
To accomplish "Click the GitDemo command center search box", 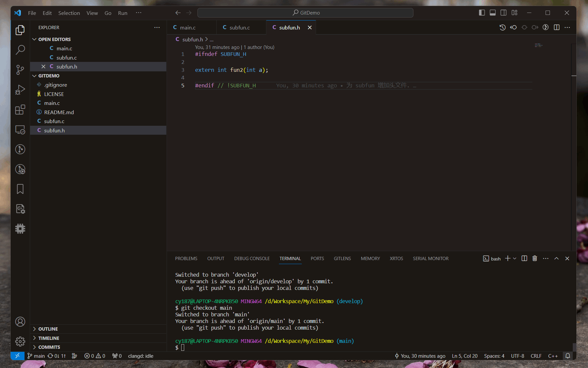I will tap(305, 13).
